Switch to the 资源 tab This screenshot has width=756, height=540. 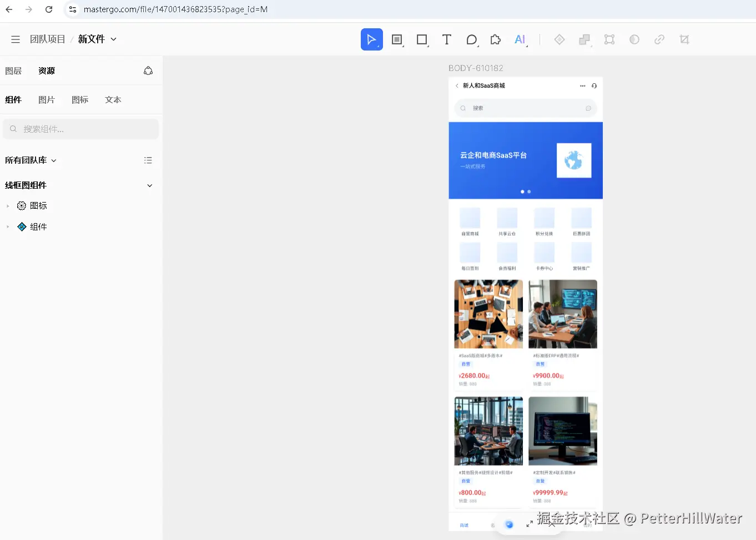point(47,71)
